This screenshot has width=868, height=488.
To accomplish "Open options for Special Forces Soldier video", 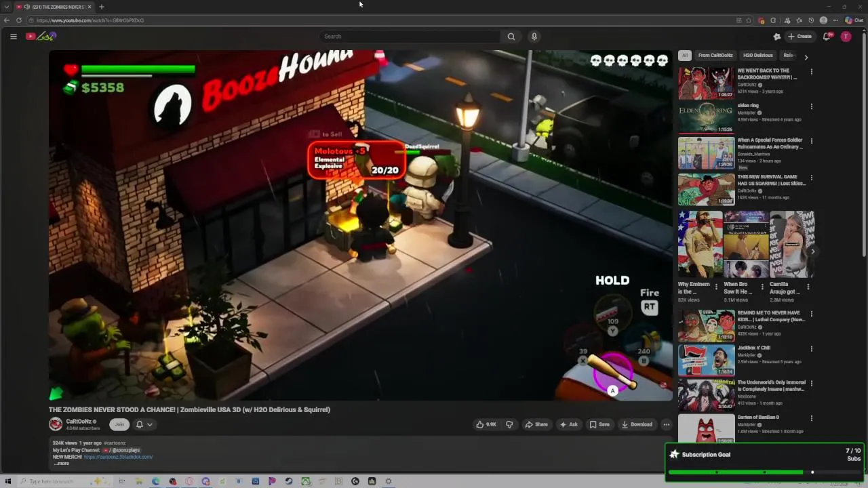I will click(x=811, y=141).
